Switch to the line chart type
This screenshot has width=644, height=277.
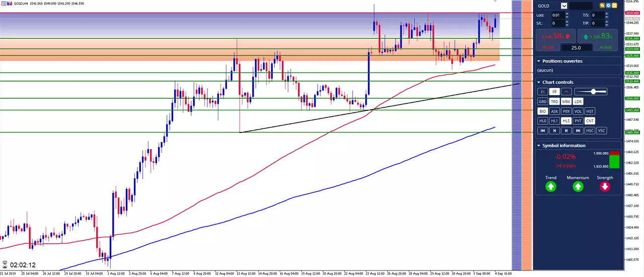tap(567, 92)
